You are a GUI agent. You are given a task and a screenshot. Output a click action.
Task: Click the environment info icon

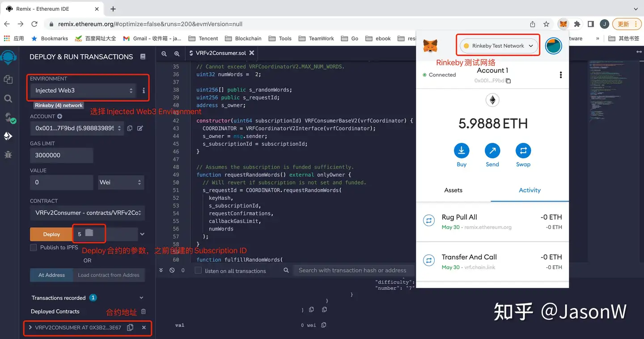click(x=144, y=90)
